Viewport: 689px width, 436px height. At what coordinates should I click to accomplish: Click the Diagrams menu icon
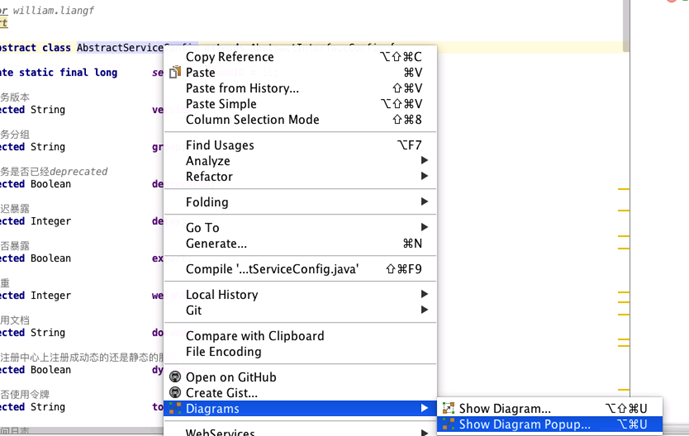[175, 409]
